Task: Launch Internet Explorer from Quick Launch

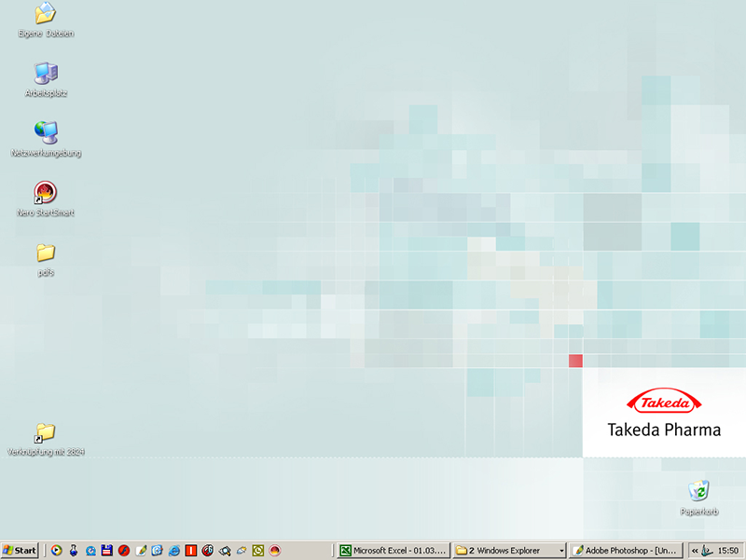Action: pyautogui.click(x=173, y=551)
